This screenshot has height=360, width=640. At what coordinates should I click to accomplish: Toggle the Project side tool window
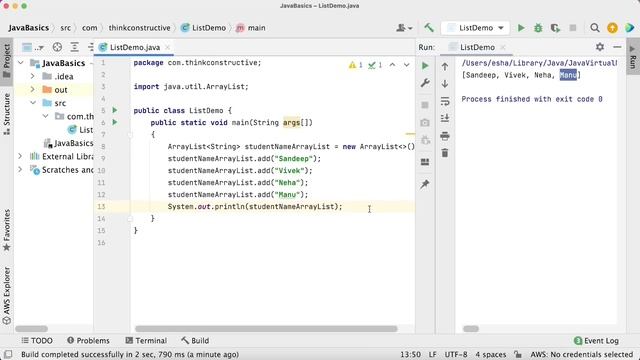(7, 61)
